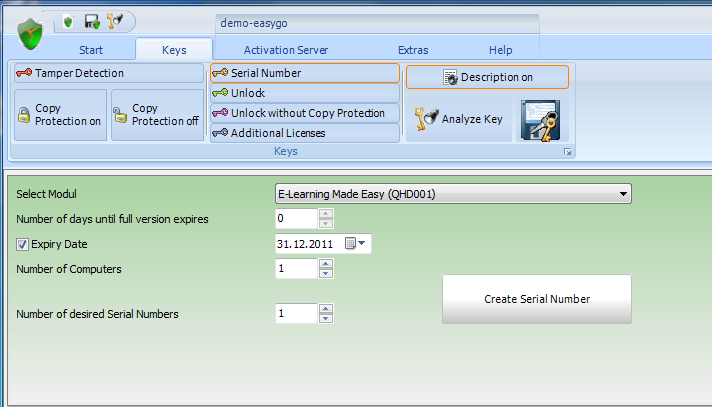
Task: Click the Number of Computers field
Action: point(296,268)
